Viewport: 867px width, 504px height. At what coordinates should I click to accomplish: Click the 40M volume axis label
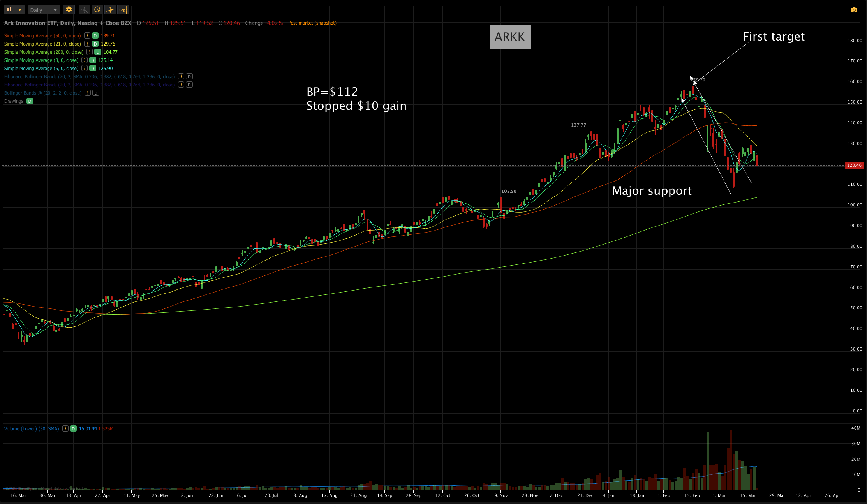coord(856,428)
